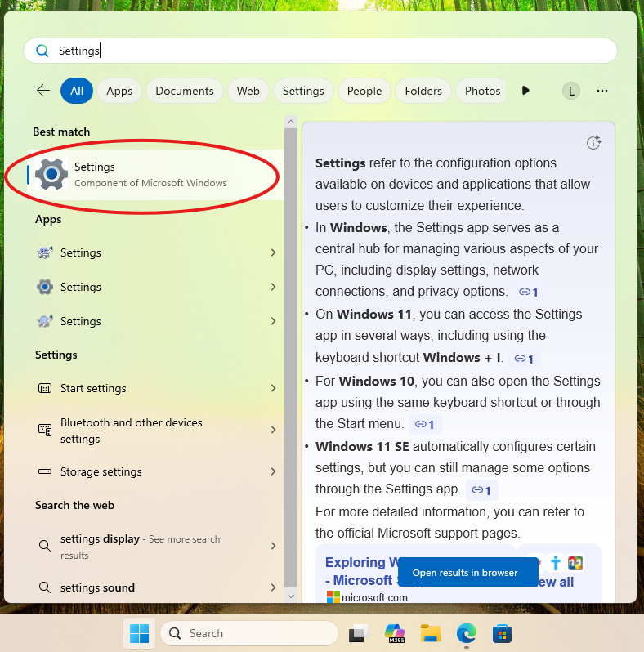Open Task View from the taskbar
The width and height of the screenshot is (644, 652).
358,633
